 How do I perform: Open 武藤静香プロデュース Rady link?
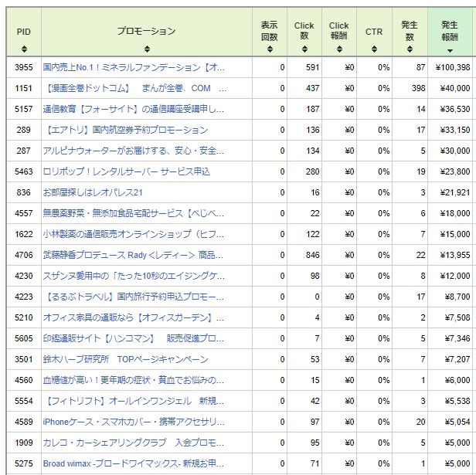[133, 255]
